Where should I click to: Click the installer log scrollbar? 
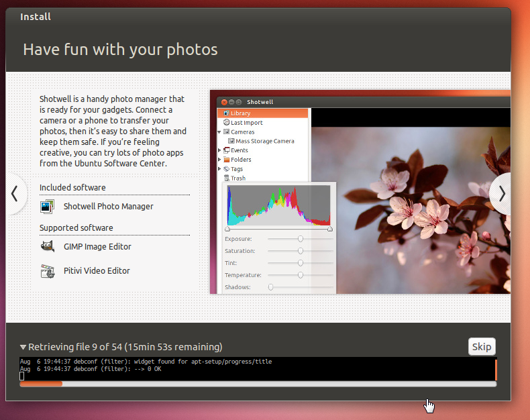coord(496,370)
